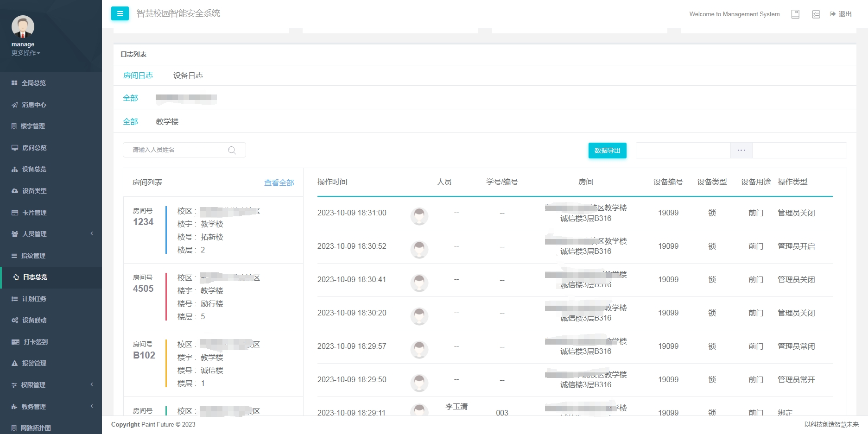The height and width of the screenshot is (434, 868).
Task: Open 楼宇管理 building icon
Action: 14,126
